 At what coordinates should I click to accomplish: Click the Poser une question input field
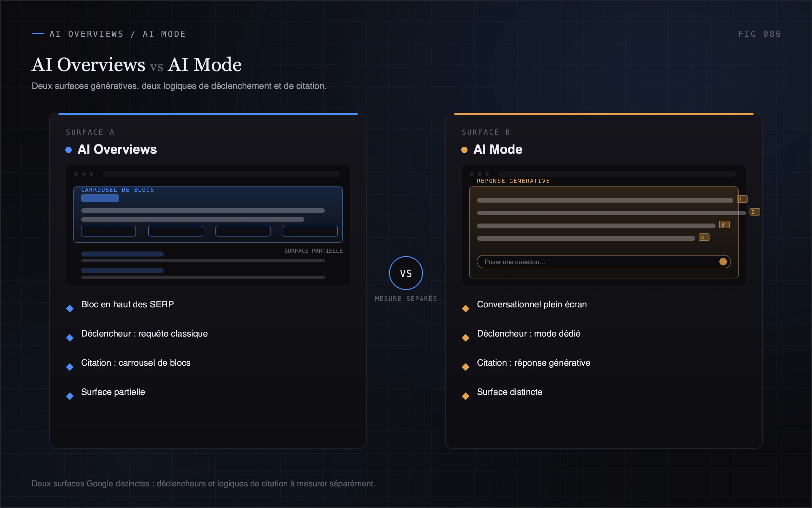pos(604,262)
